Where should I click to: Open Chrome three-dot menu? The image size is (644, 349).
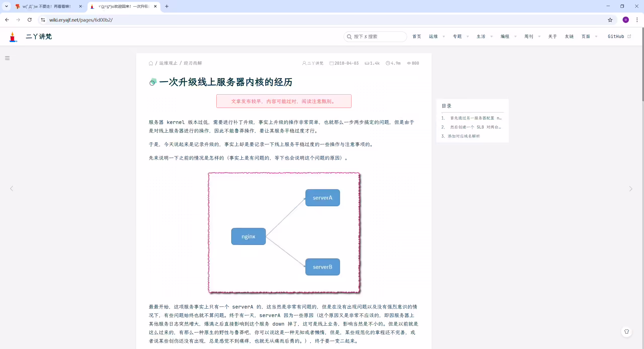pyautogui.click(x=637, y=20)
